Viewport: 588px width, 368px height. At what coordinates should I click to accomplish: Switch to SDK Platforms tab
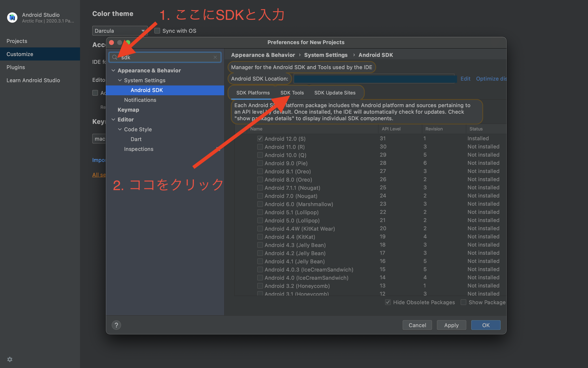253,93
